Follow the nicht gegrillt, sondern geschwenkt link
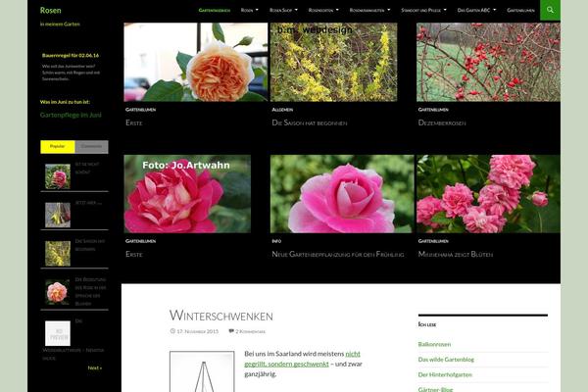588x392 pixels. click(x=302, y=359)
